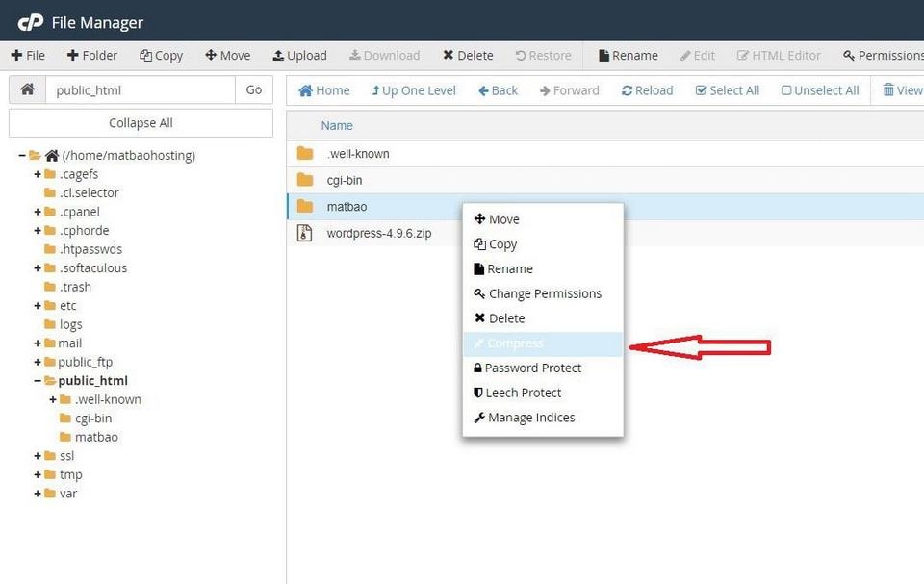Viewport: 924px width, 584px height.
Task: Select the .well-known folder row
Action: (605, 154)
